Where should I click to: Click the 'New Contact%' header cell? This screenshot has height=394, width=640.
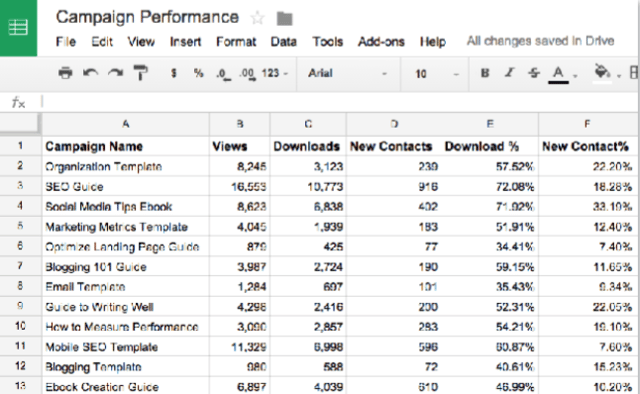click(587, 146)
